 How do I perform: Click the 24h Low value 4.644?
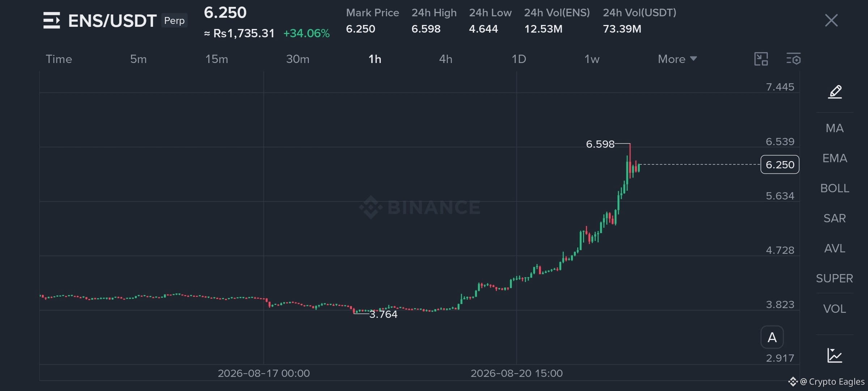point(484,29)
